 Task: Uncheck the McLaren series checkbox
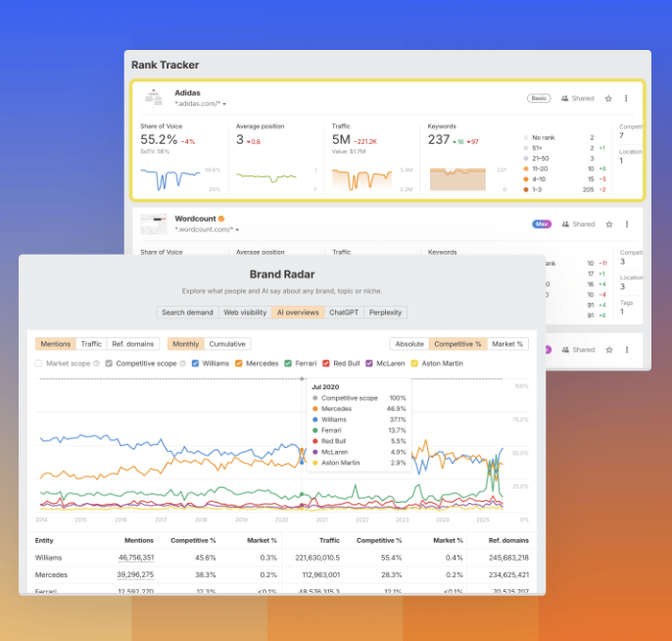click(x=369, y=364)
